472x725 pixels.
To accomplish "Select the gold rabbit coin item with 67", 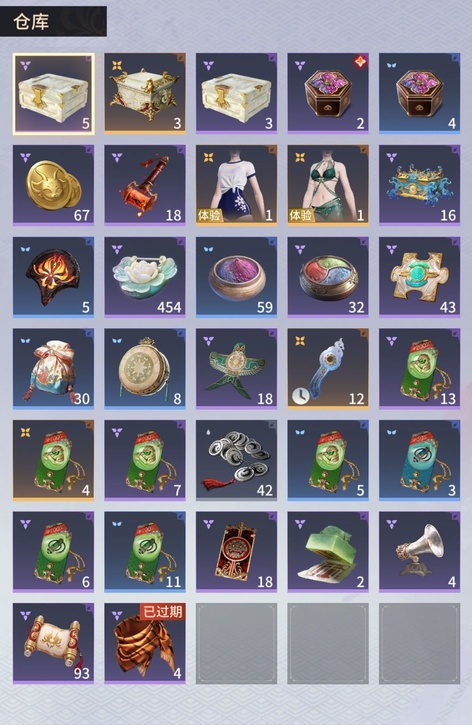I will pos(53,185).
